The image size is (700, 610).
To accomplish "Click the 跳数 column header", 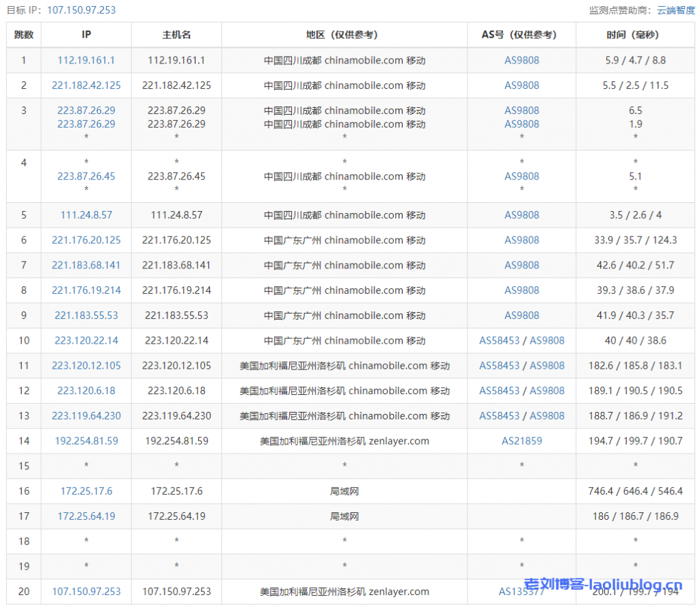I will (x=24, y=35).
